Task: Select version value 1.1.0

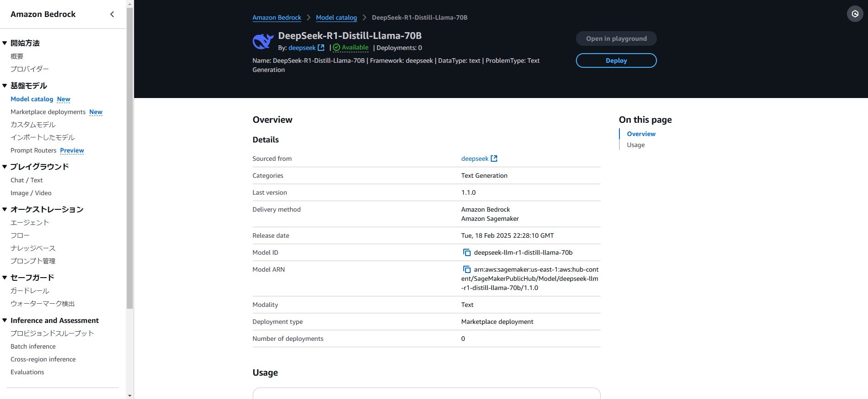Action: coord(468,192)
